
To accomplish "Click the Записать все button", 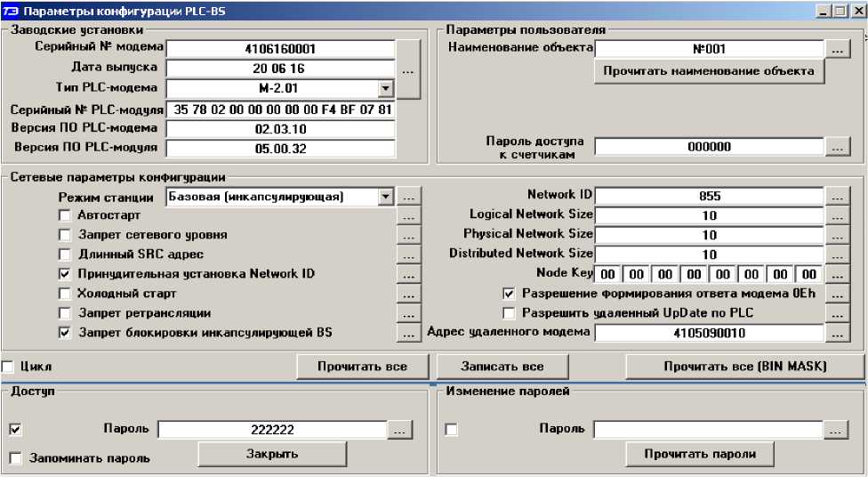I will [x=502, y=367].
